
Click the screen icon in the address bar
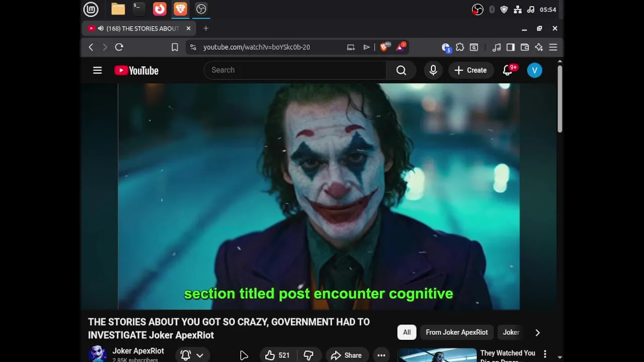351,47
